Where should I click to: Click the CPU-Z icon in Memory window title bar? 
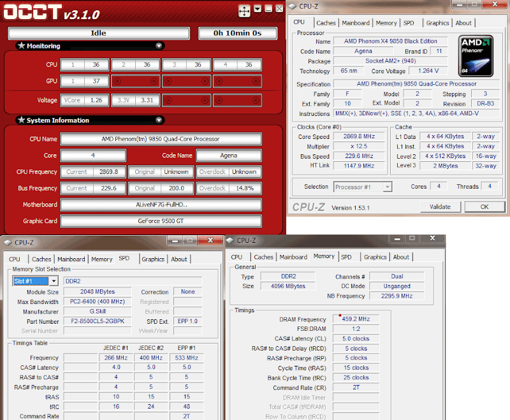(x=230, y=240)
